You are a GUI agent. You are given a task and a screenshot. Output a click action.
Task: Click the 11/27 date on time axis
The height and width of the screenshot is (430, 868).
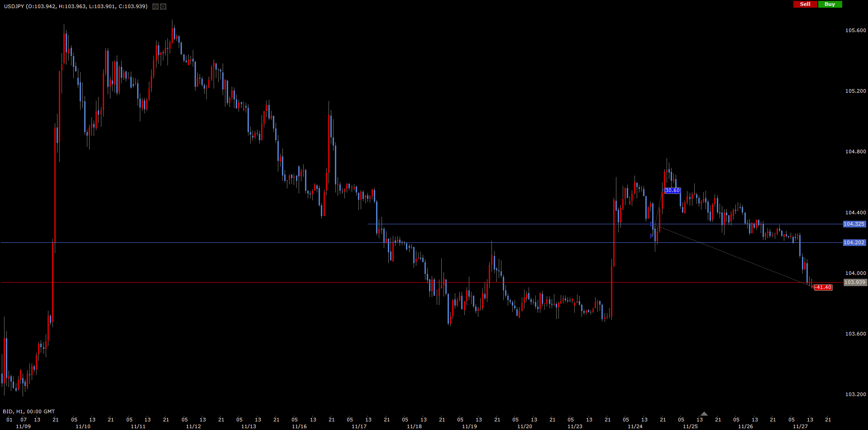(x=800, y=426)
